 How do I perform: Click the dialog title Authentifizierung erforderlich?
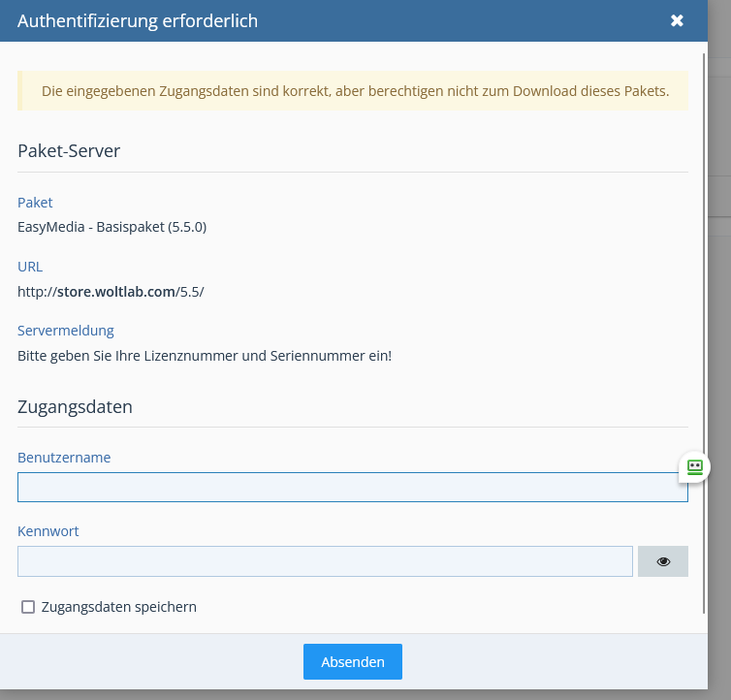(138, 20)
